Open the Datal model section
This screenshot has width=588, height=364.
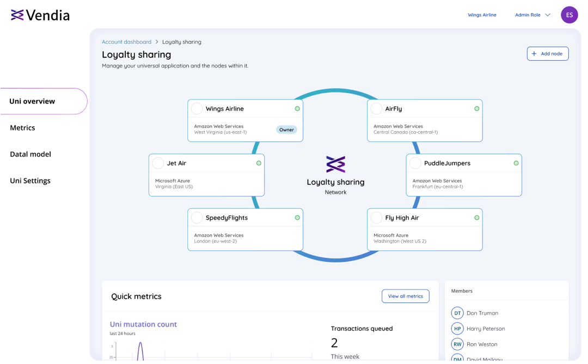pyautogui.click(x=30, y=154)
